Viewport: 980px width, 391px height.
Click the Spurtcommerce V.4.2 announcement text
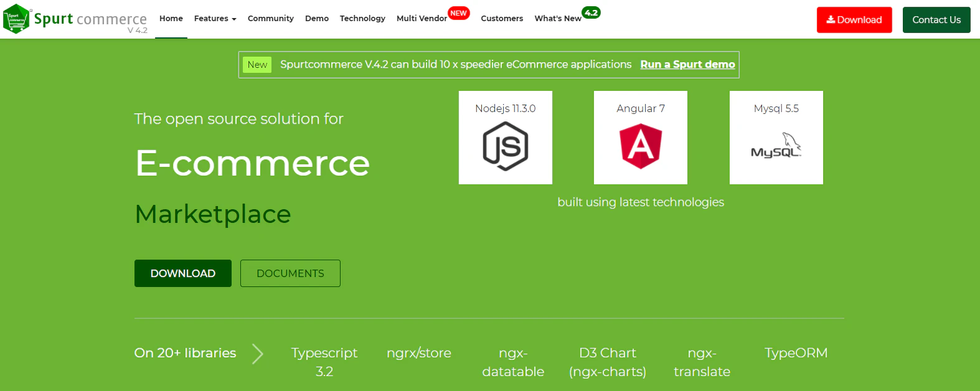pos(456,65)
